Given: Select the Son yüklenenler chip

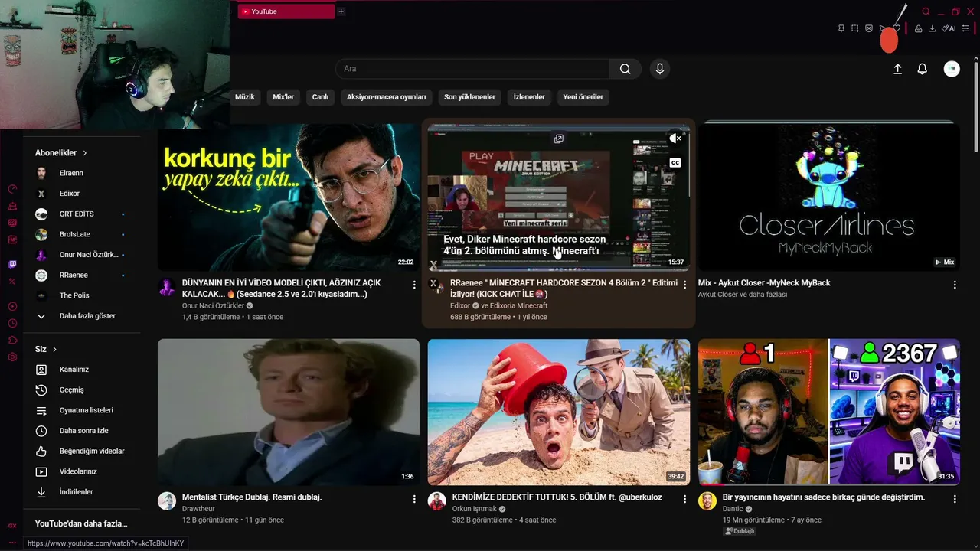Looking at the screenshot, I should [470, 97].
